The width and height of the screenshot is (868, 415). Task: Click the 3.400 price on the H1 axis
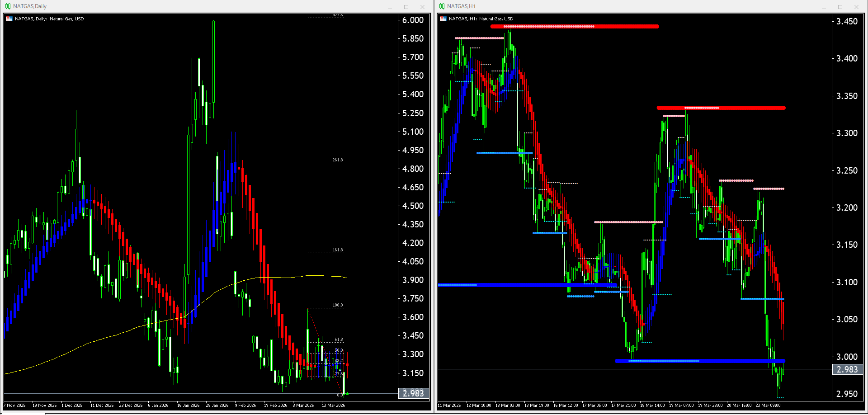coord(847,58)
